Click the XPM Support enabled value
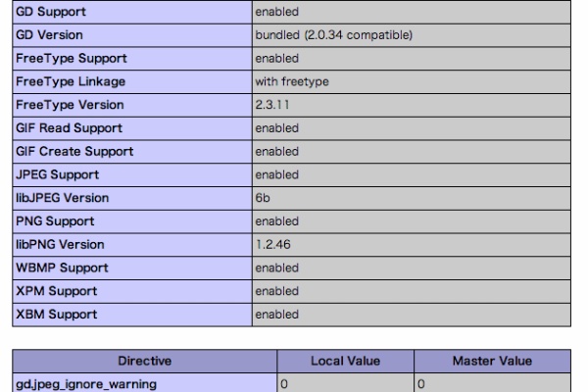 [x=276, y=291]
